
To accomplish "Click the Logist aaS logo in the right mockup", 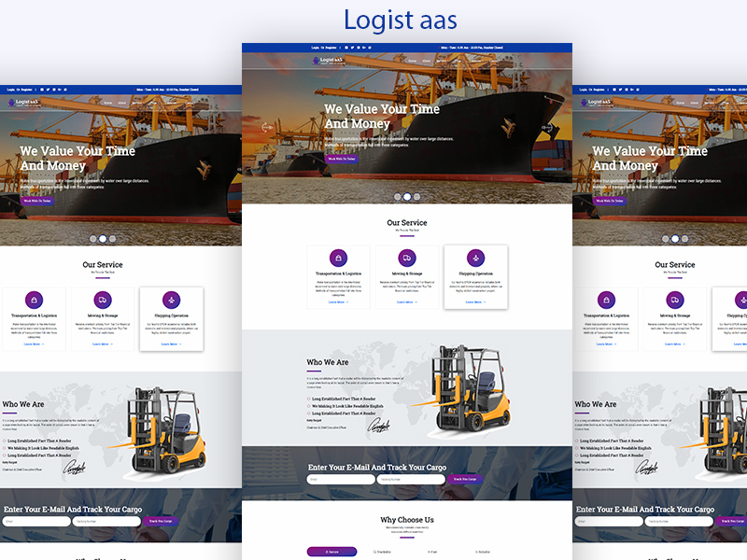I will point(596,103).
